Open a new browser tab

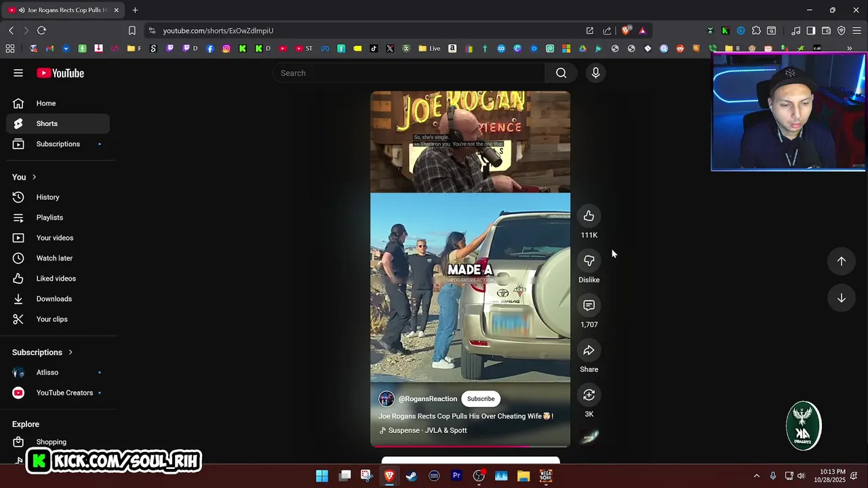click(135, 10)
